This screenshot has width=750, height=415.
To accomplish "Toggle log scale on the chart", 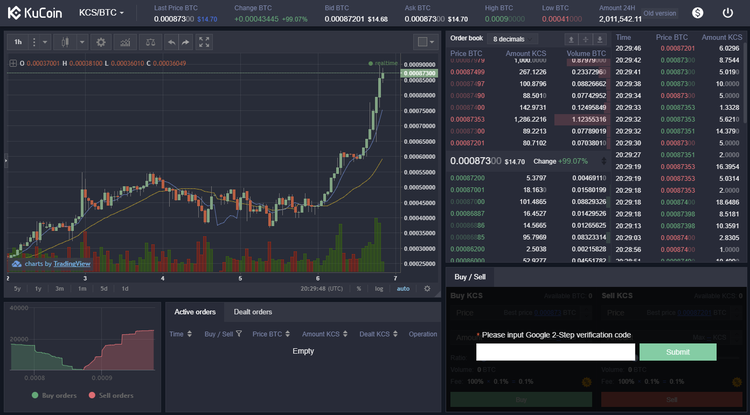I will point(379,289).
